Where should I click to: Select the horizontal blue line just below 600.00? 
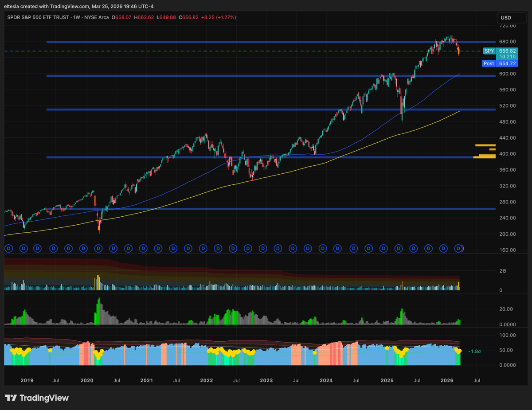coord(270,76)
